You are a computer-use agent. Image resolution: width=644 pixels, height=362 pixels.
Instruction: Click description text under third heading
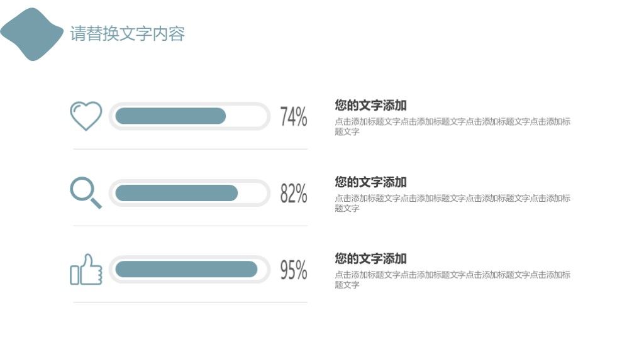pyautogui.click(x=453, y=280)
